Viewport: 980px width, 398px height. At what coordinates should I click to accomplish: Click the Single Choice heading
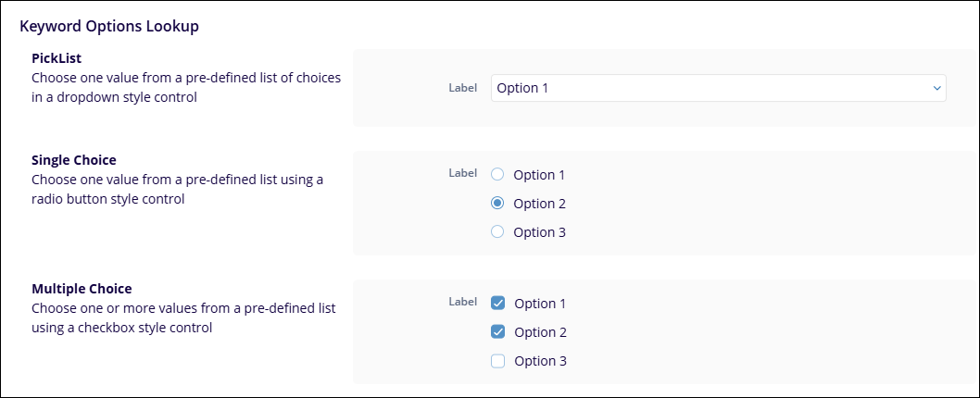(73, 159)
